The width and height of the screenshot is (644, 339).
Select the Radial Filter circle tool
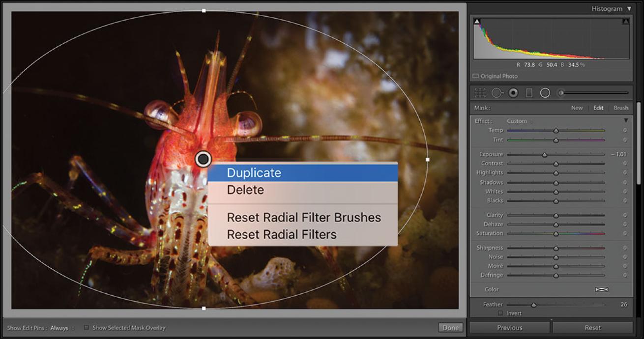click(545, 93)
